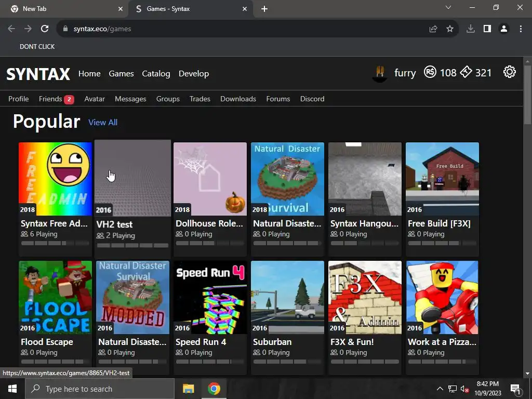
Task: Share this page icon
Action: tap(433, 29)
